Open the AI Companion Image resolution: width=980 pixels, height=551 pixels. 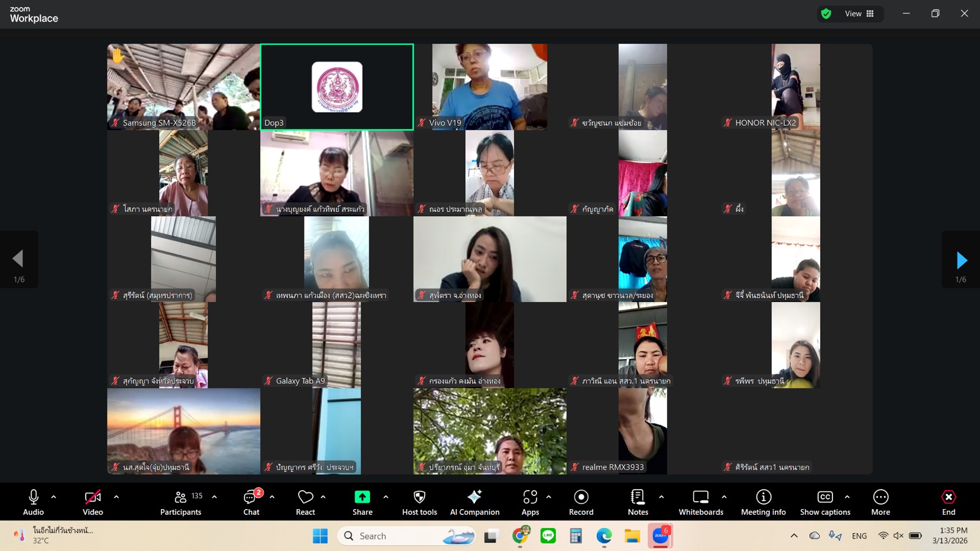(x=474, y=502)
